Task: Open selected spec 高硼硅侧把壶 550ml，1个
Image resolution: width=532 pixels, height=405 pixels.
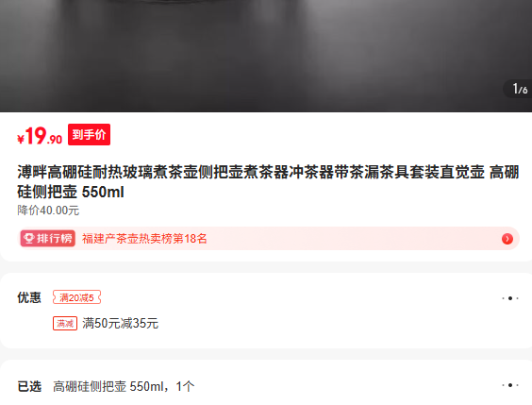Action: tap(124, 386)
